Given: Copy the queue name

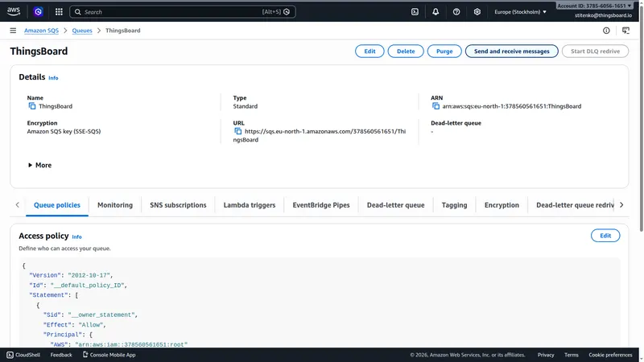Looking at the screenshot, I should 32,106.
